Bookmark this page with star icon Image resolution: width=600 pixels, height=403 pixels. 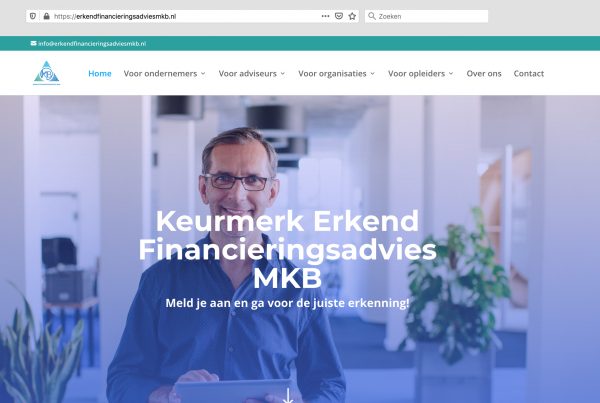pyautogui.click(x=352, y=16)
